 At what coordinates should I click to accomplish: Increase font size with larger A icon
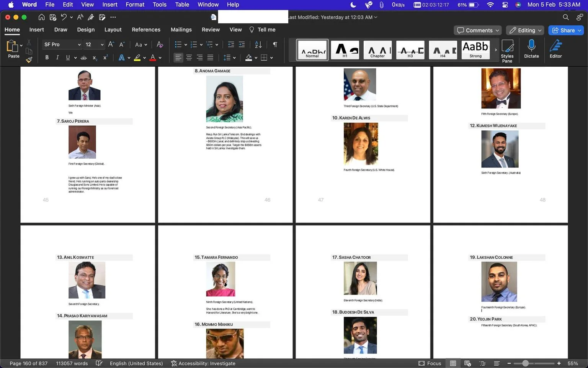[111, 44]
